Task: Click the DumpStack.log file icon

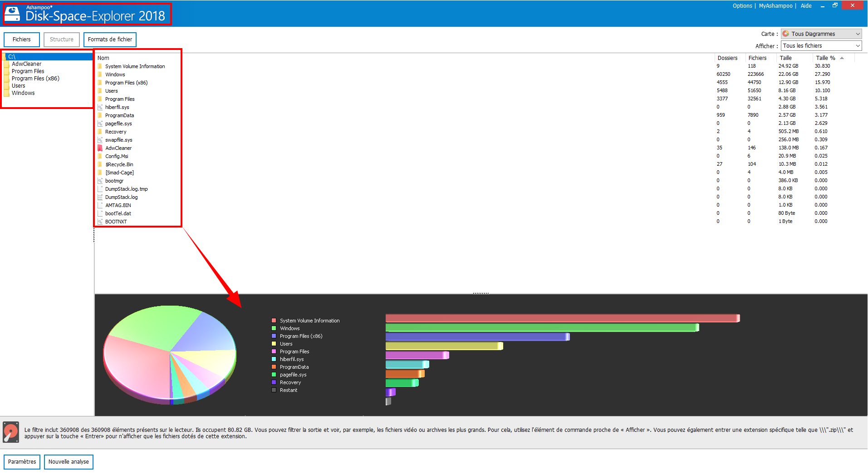Action: (100, 197)
